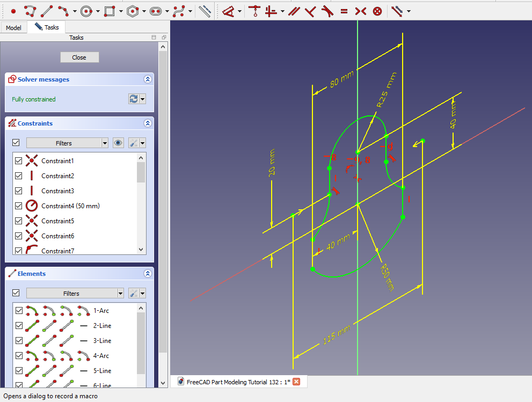Select the FreeCAD Part Modeling Tutorial document tab
Image resolution: width=532 pixels, height=402 pixels.
point(238,382)
